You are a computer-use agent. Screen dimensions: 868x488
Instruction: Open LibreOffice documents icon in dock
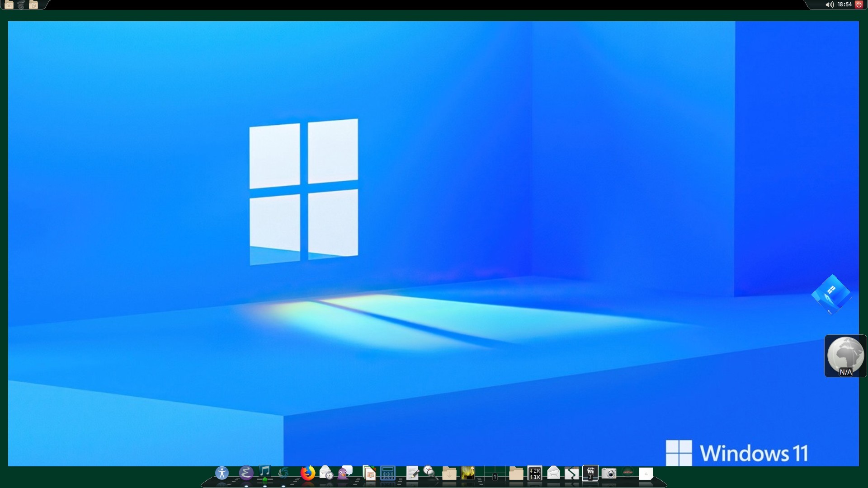coord(369,473)
